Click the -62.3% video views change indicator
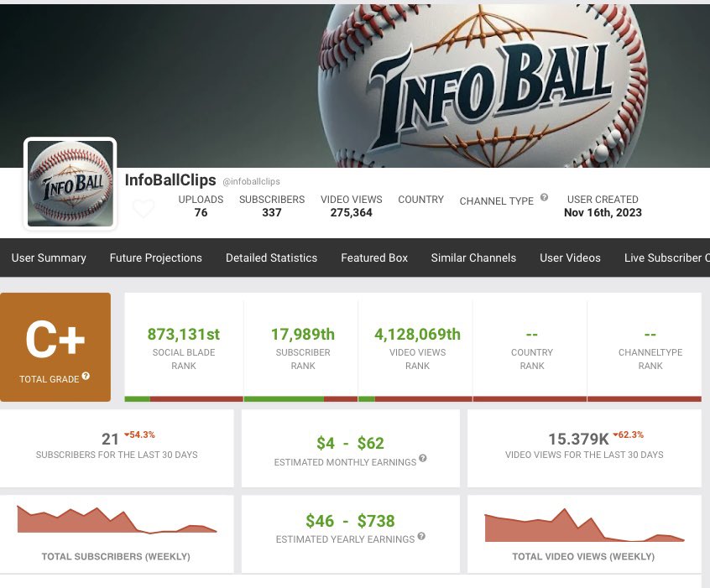 [x=628, y=434]
